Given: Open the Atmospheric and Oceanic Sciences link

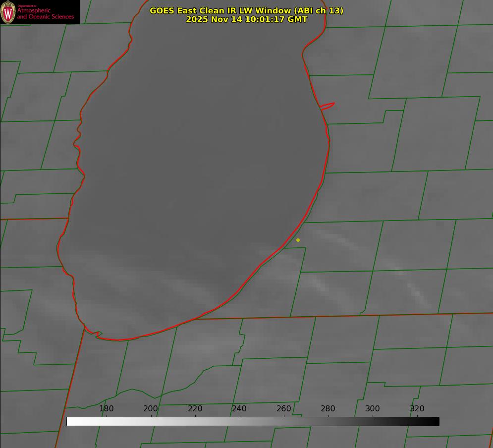Looking at the screenshot, I should click(x=45, y=13).
